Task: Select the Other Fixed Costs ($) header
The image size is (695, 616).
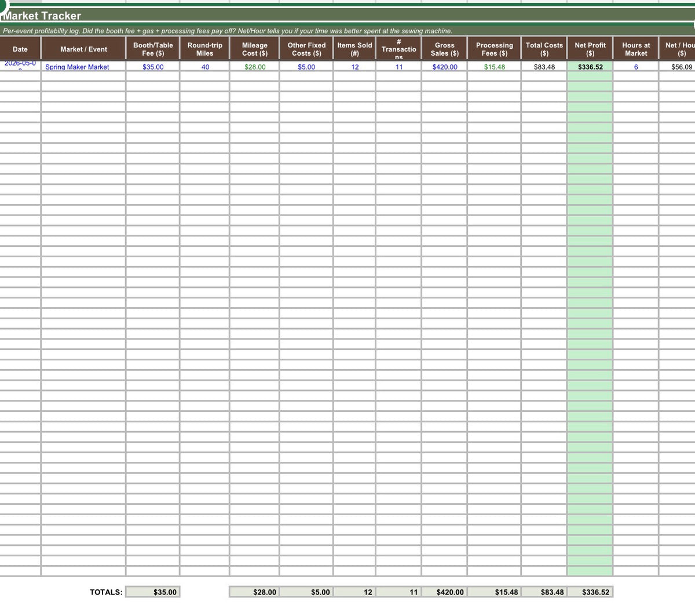Action: pos(306,49)
